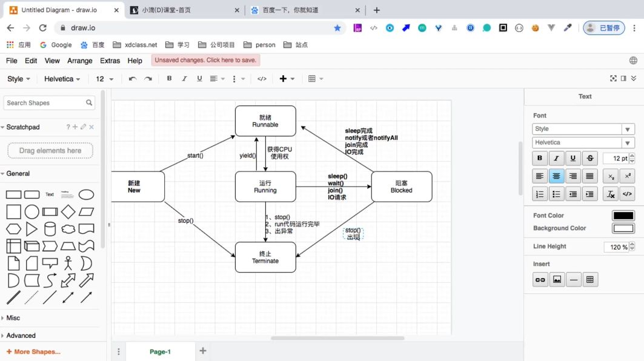Click the Undo icon in the toolbar
The height and width of the screenshot is (361, 644).
(x=132, y=79)
